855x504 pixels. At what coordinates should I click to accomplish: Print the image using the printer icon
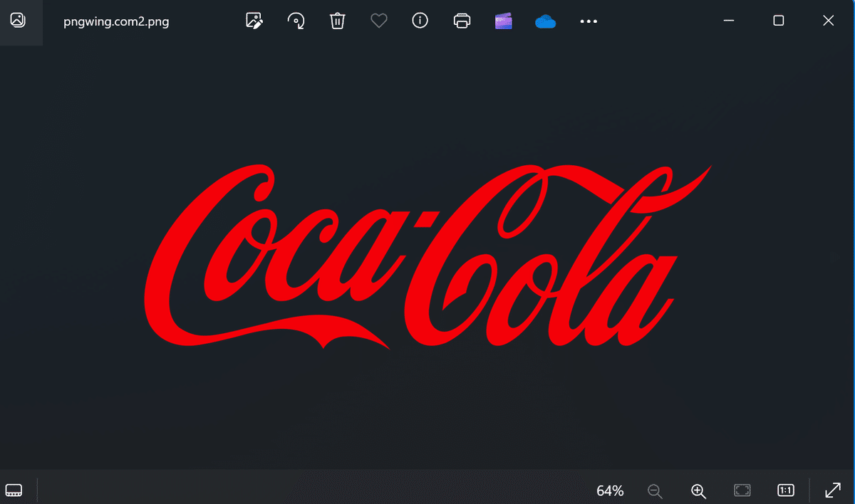click(462, 21)
